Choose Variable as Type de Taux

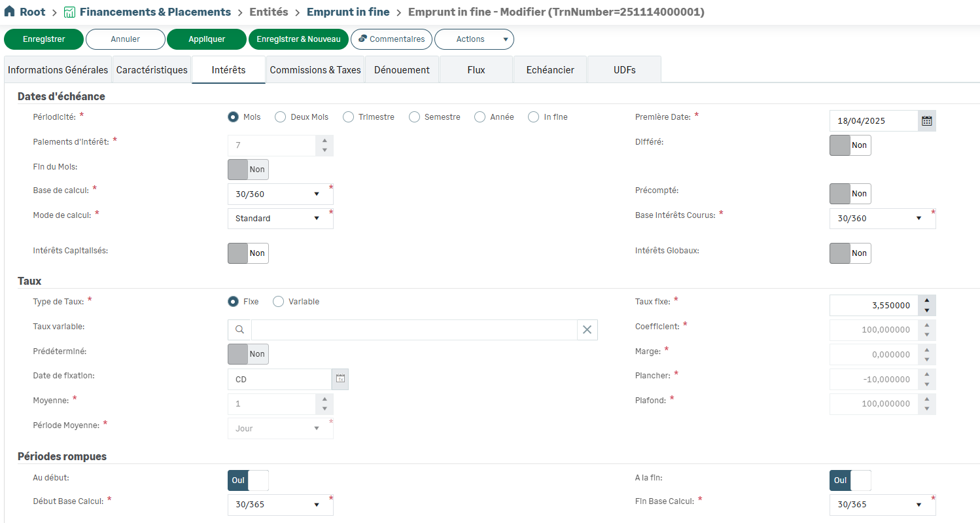click(x=279, y=302)
